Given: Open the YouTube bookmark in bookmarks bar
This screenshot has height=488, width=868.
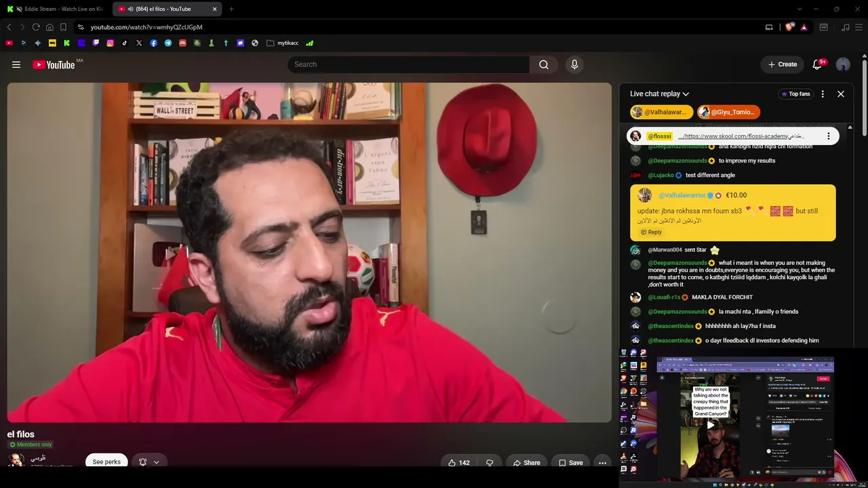Looking at the screenshot, I should tap(9, 43).
